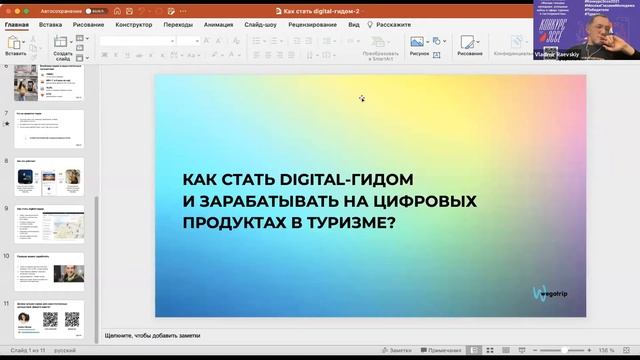The height and width of the screenshot is (360, 640).
Task: Select slide 9 thumbnail with map
Action: click(49, 224)
